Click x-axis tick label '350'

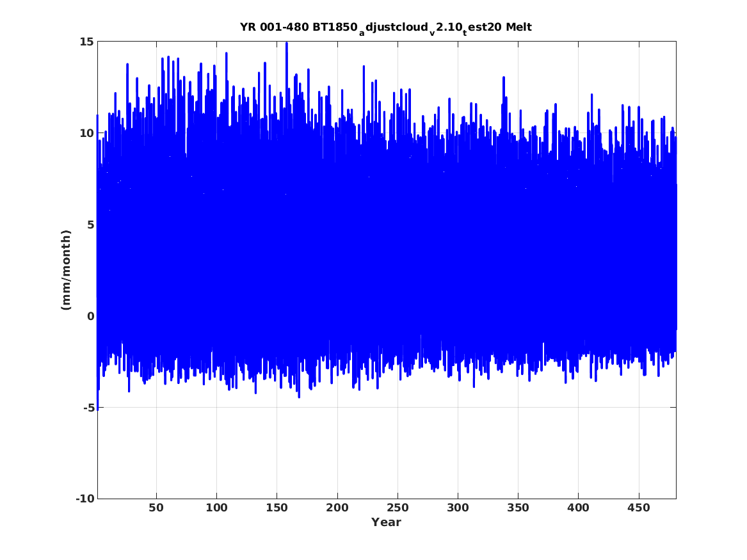518,508
